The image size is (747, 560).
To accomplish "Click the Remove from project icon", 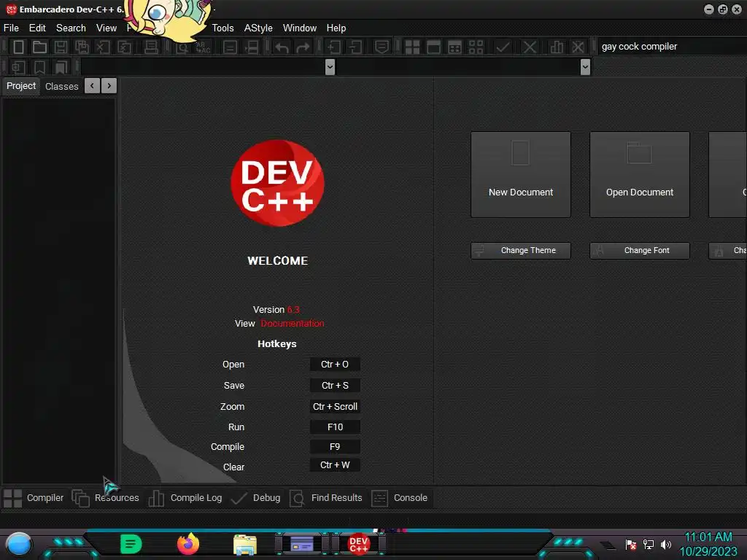I will coord(355,47).
